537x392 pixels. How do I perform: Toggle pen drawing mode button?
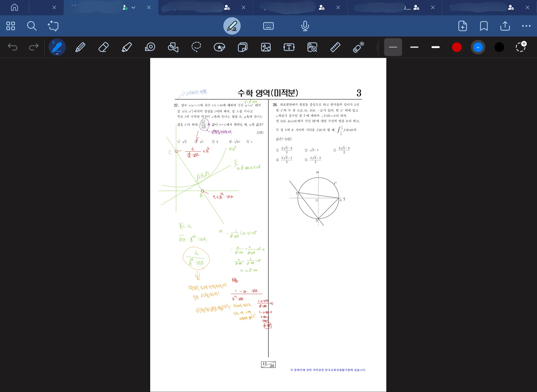click(x=232, y=26)
